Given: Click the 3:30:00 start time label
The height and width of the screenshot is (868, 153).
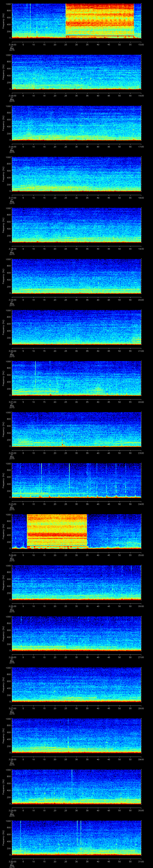Looking at the screenshot, I should (12, 861).
